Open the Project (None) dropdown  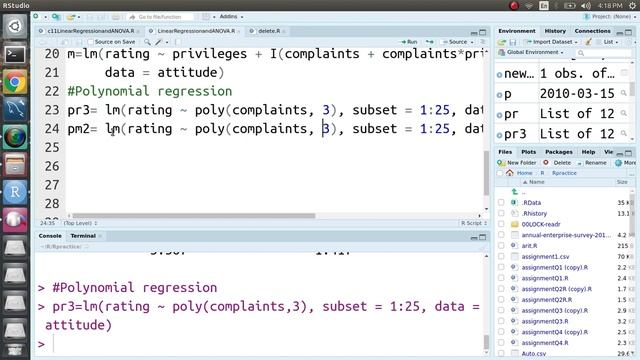coord(610,17)
